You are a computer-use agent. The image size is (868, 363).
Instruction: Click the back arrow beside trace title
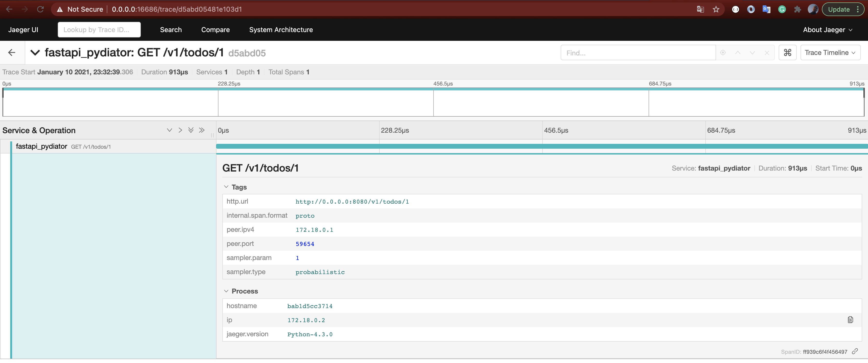coord(12,53)
